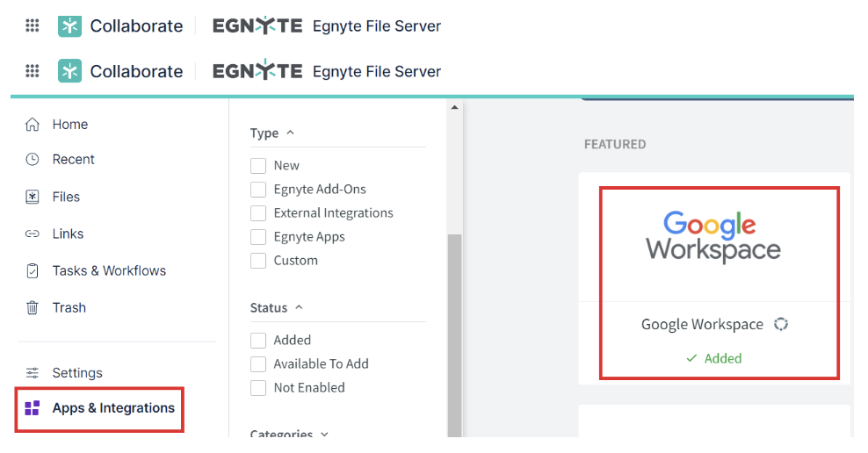The height and width of the screenshot is (453, 868).
Task: Open Apps & Integrations in sidebar
Action: (x=112, y=408)
